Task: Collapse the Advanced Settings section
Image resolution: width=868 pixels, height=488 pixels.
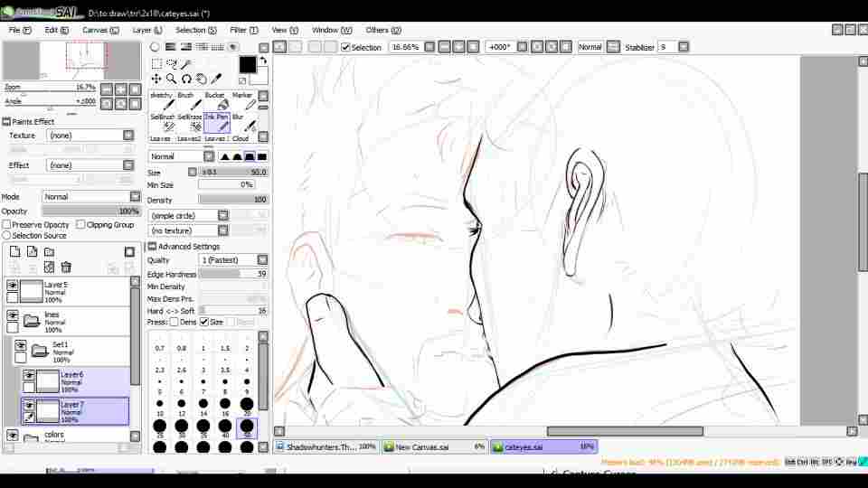Action: 152,246
